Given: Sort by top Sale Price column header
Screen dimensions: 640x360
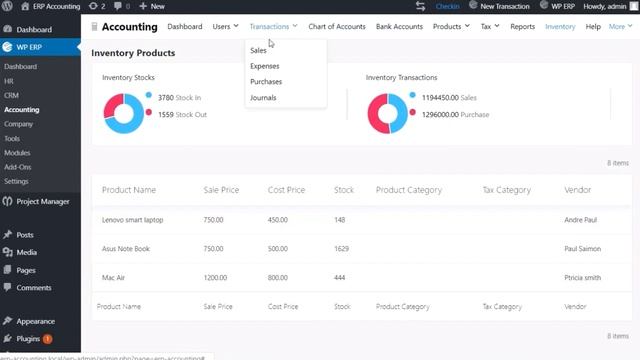Looking at the screenshot, I should (221, 190).
